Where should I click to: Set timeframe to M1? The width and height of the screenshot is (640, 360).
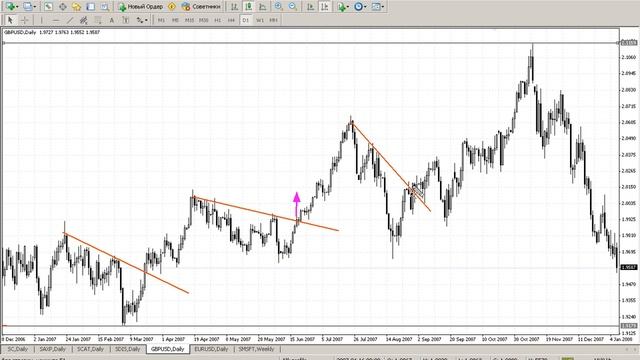161,20
